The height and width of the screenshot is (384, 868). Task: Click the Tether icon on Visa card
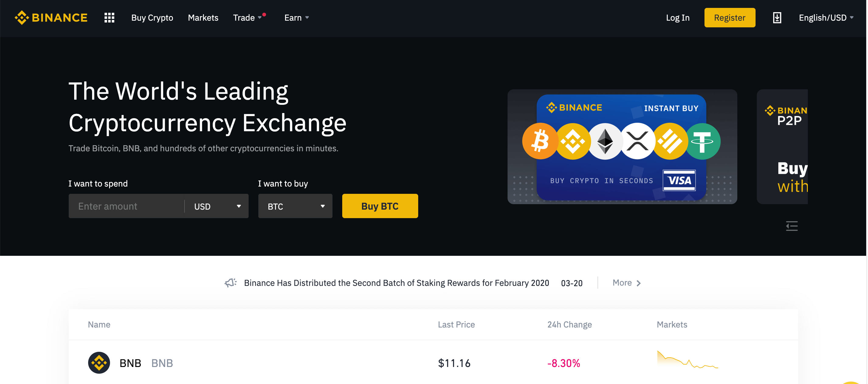pyautogui.click(x=703, y=142)
